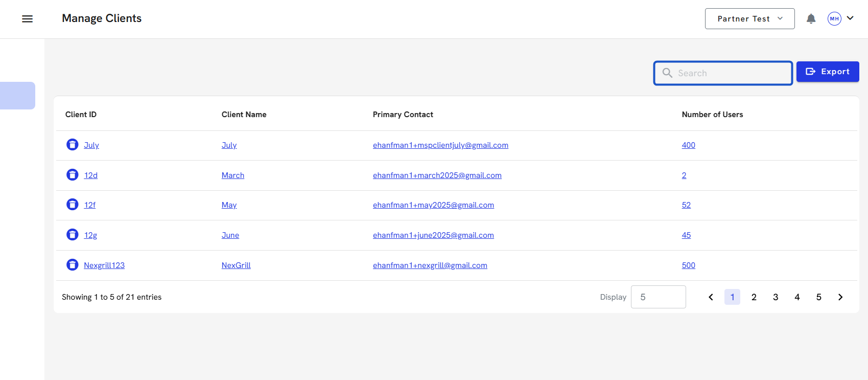Screen dimensions: 868x380
Task: Click the Display entries count field
Action: tap(658, 297)
